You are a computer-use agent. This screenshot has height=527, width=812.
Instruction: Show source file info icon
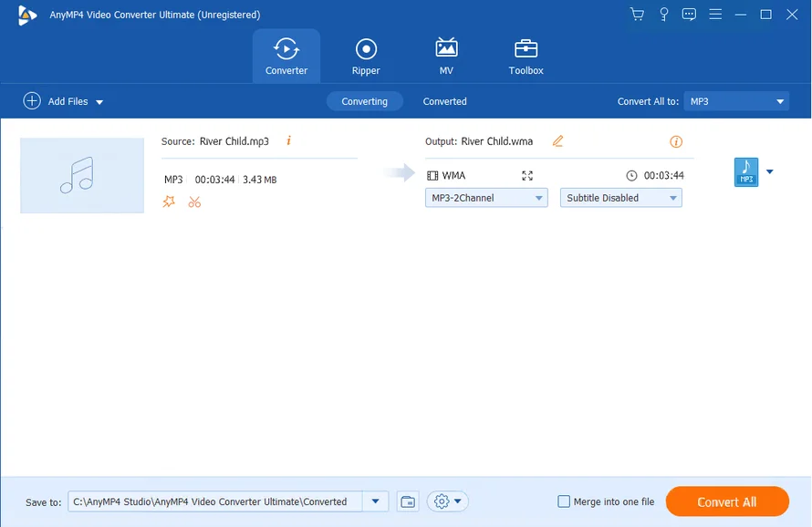tap(289, 140)
